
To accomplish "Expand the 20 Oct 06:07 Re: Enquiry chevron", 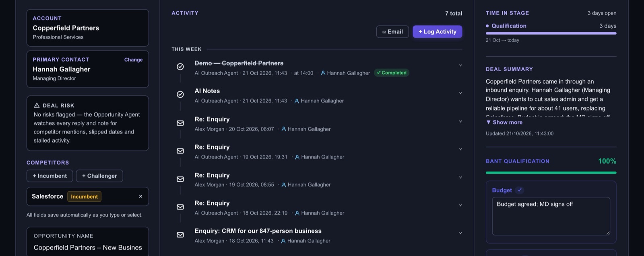I will point(460,121).
